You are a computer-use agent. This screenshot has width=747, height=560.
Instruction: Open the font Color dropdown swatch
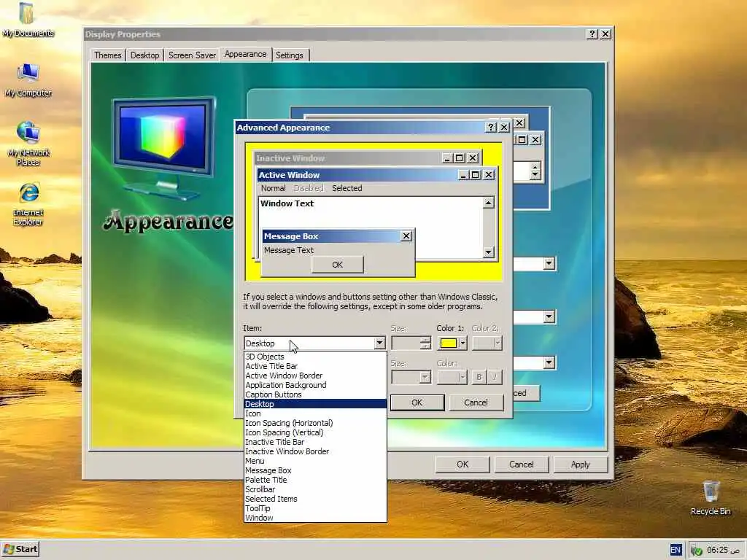coord(452,377)
